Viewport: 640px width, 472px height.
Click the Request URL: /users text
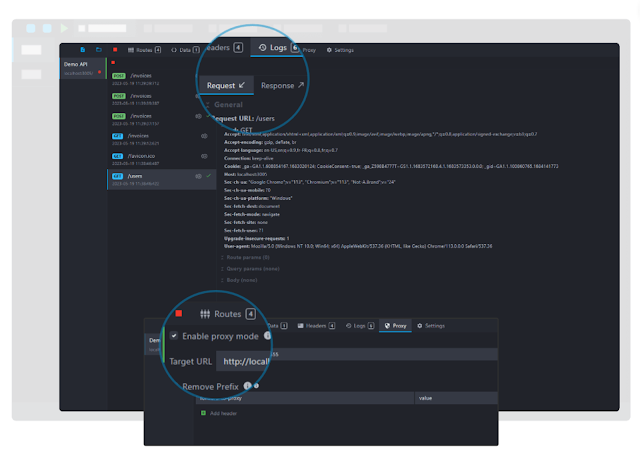click(244, 118)
